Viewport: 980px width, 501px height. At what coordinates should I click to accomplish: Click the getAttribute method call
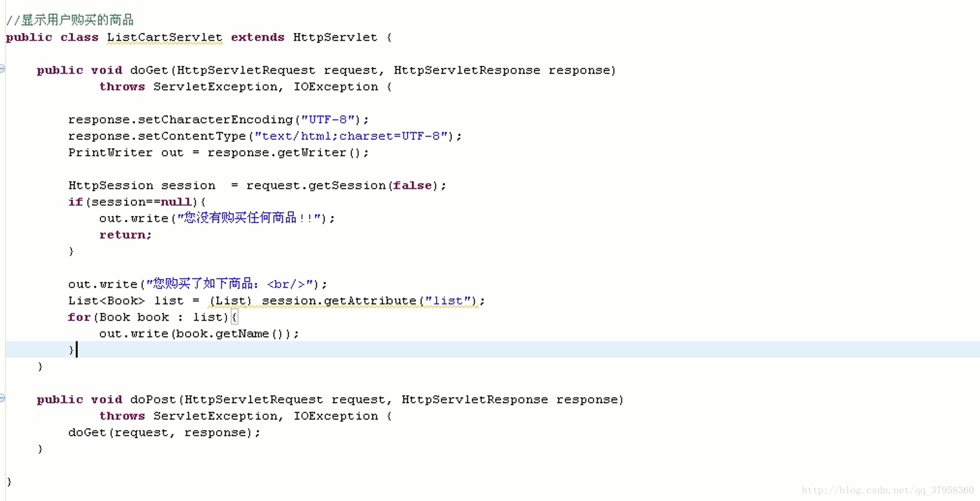370,301
